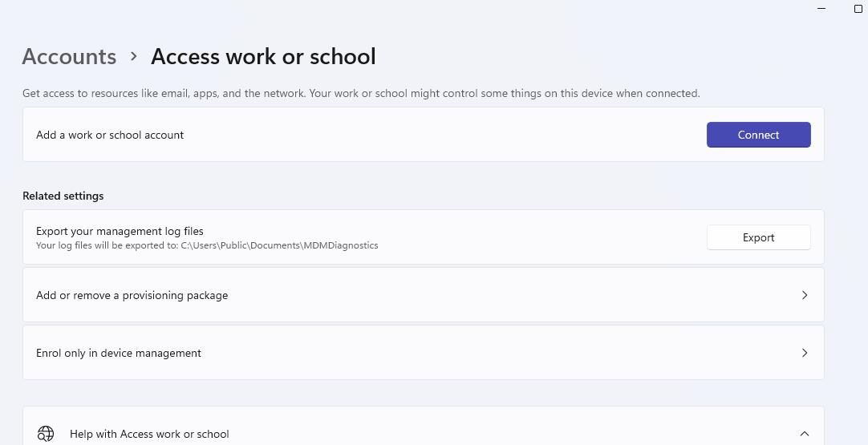Click the Add a work or school account label
868x445 pixels.
click(x=110, y=135)
